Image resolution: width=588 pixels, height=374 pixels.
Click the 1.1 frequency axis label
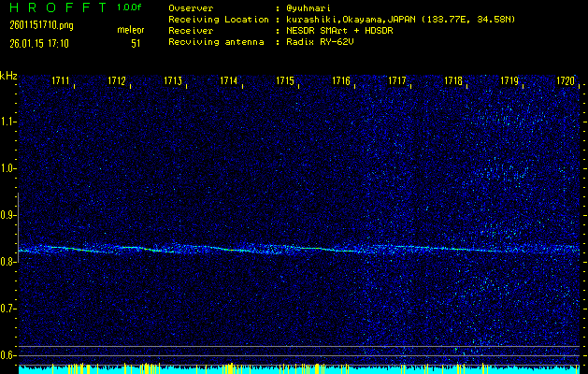tap(8, 122)
